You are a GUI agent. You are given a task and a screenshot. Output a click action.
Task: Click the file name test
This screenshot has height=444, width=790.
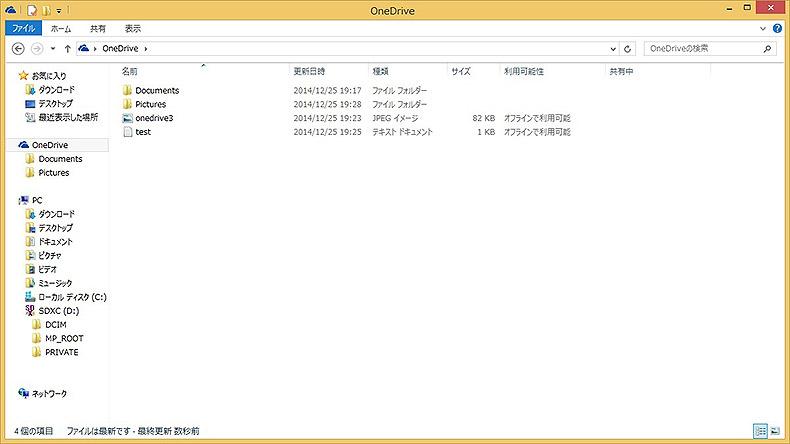(x=143, y=132)
